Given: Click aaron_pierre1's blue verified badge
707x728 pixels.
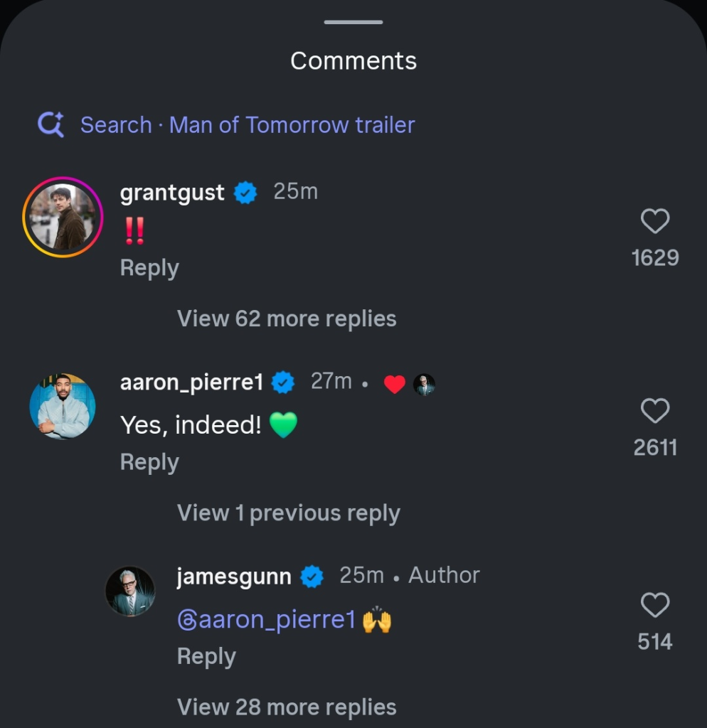Looking at the screenshot, I should [284, 382].
